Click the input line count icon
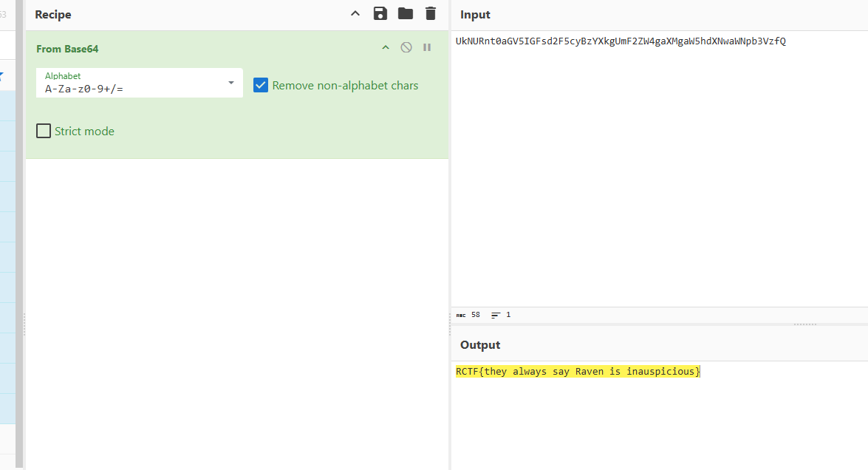The height and width of the screenshot is (470, 868). [x=496, y=315]
